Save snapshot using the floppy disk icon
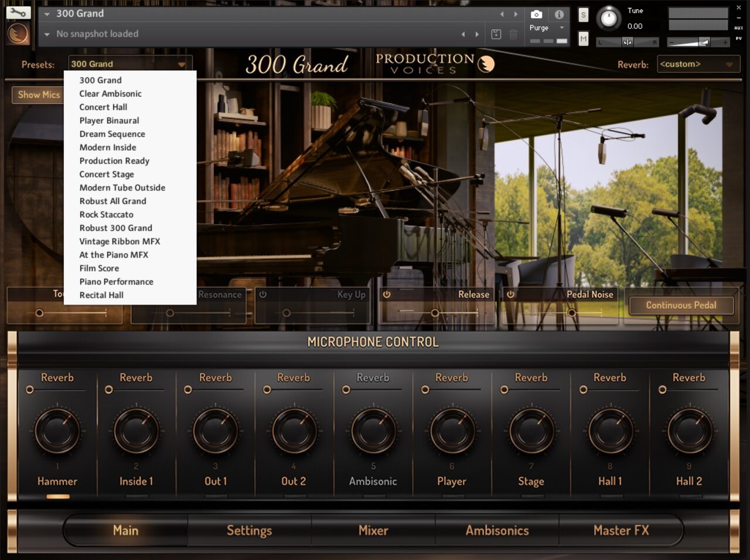 click(x=496, y=34)
